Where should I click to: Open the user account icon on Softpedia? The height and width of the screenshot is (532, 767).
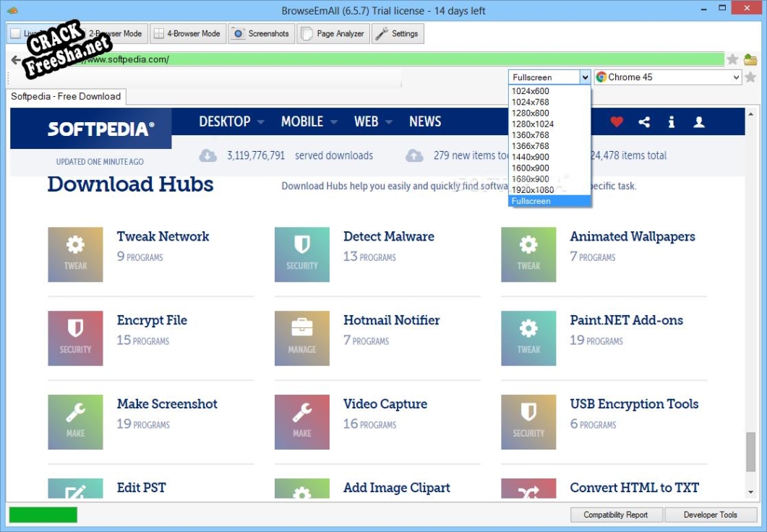click(x=699, y=122)
